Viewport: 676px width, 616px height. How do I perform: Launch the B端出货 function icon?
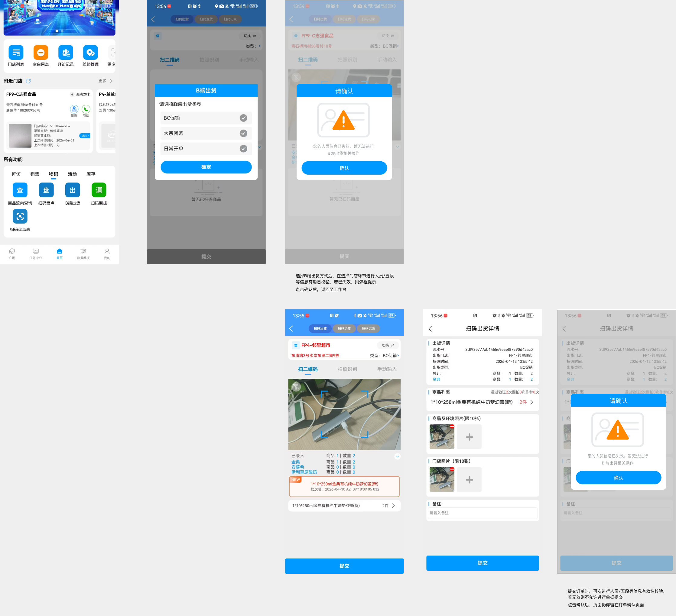(x=73, y=190)
